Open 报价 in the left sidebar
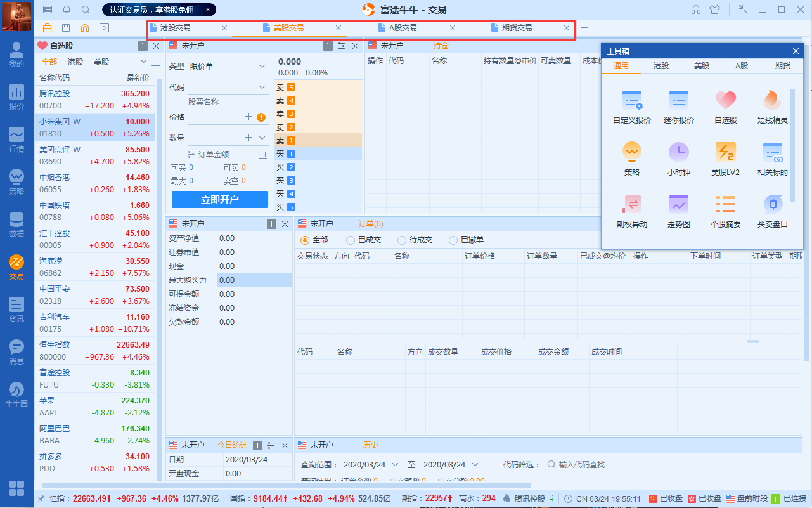 click(x=16, y=96)
